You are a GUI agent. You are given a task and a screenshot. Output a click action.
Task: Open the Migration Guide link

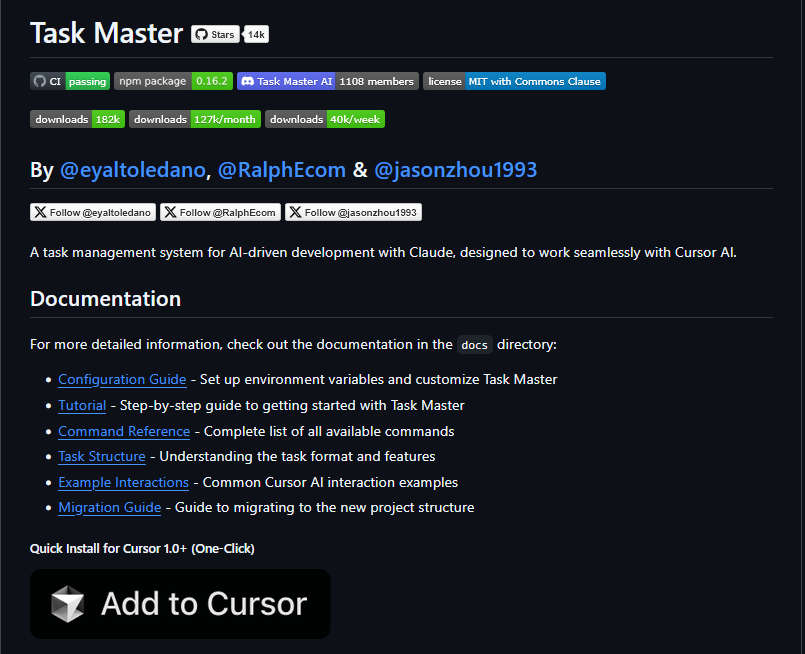tap(109, 508)
